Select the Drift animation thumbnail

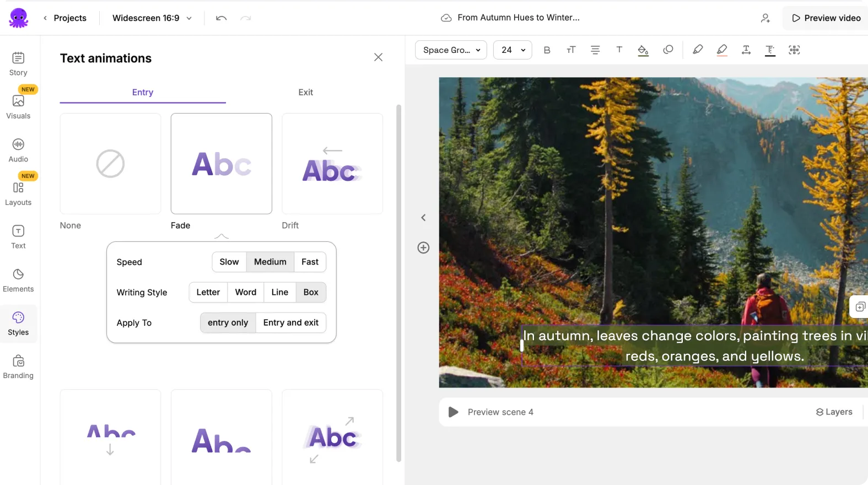[332, 164]
